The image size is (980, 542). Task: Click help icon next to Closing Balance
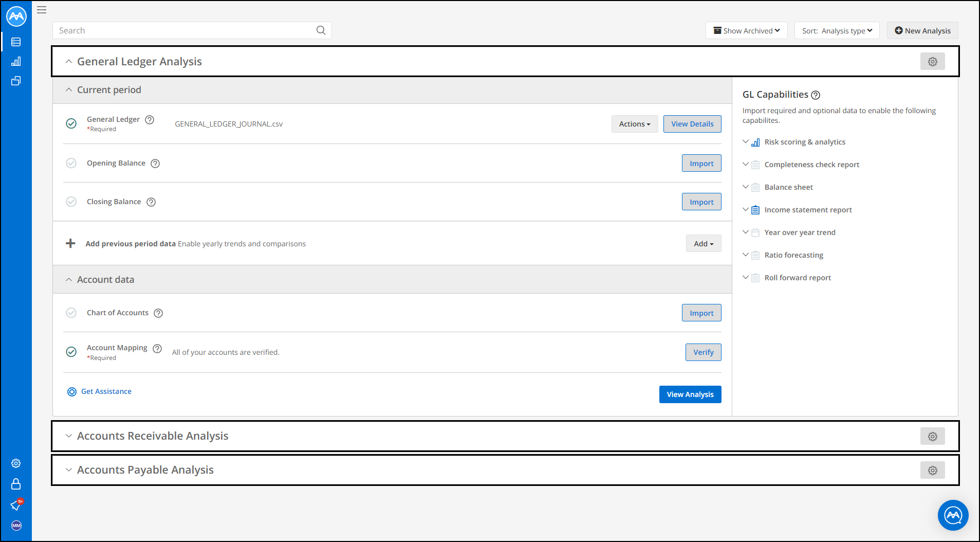click(x=151, y=202)
